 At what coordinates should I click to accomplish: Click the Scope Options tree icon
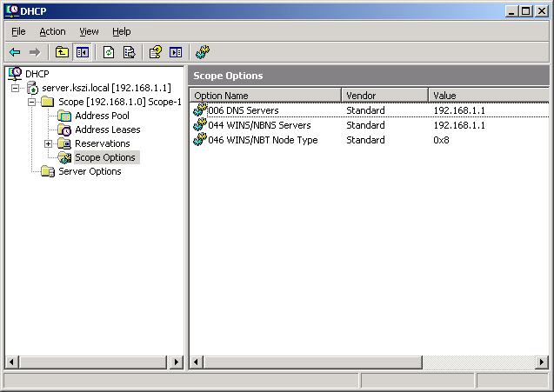[64, 157]
